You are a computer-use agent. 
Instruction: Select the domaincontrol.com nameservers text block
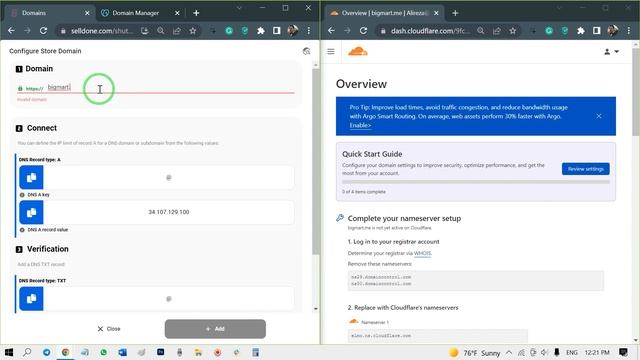coord(381,280)
